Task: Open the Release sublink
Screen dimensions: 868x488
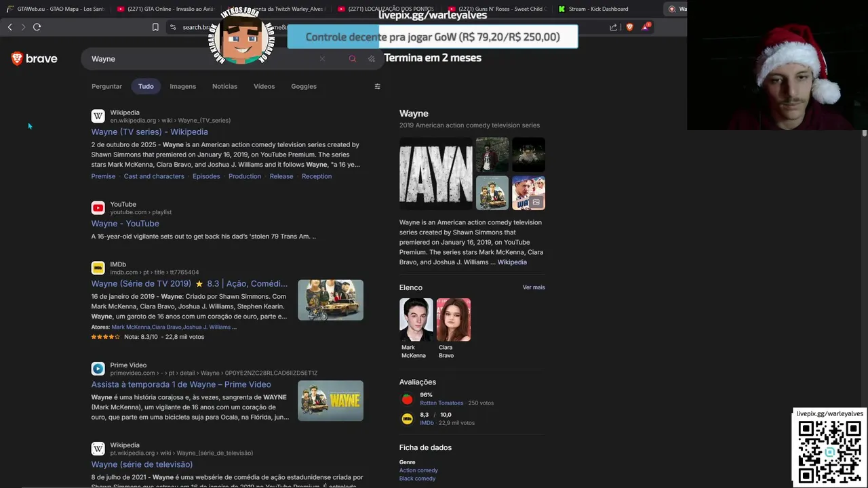Action: (x=281, y=176)
